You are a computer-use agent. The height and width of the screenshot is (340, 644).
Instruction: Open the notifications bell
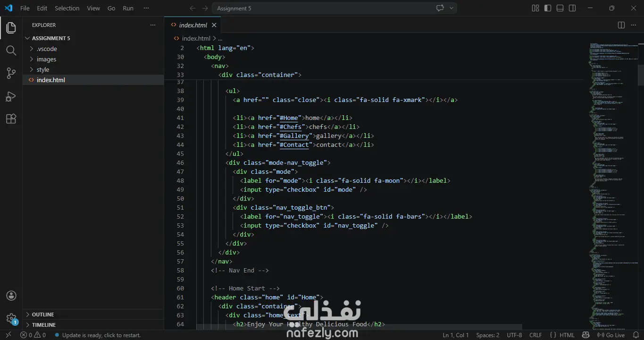pyautogui.click(x=636, y=335)
